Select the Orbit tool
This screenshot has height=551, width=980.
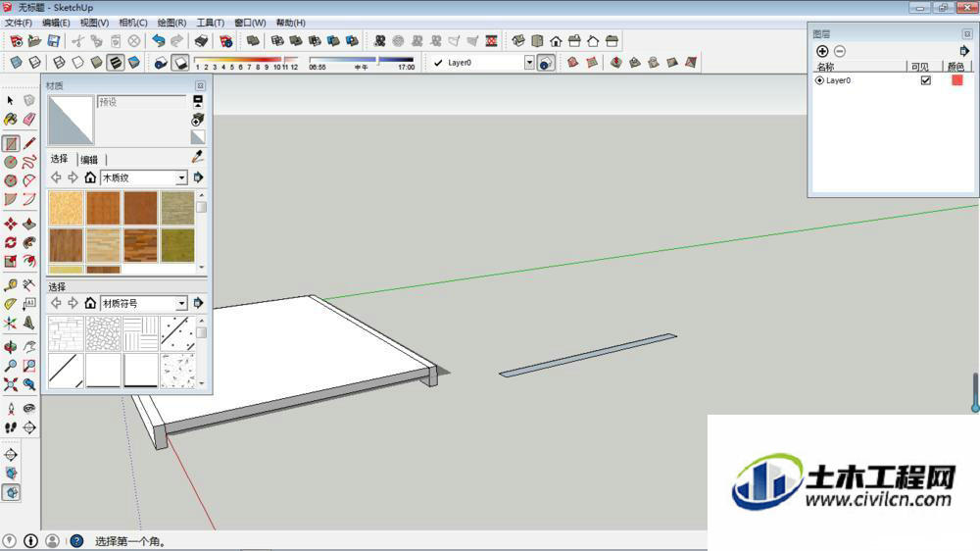(11, 346)
